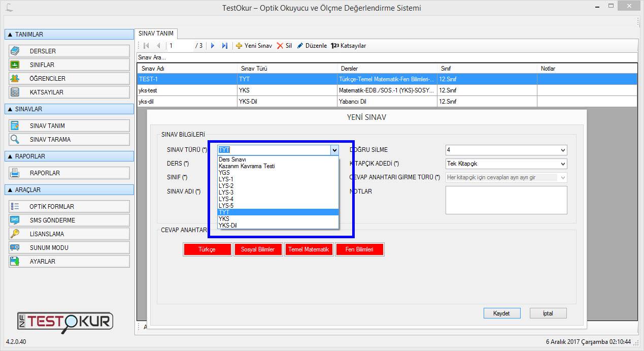Click the NOTLAR text area
This screenshot has height=351, width=644.
click(x=506, y=200)
